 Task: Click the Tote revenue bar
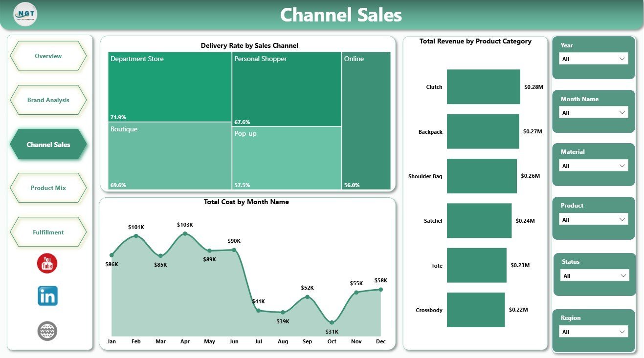(x=477, y=265)
